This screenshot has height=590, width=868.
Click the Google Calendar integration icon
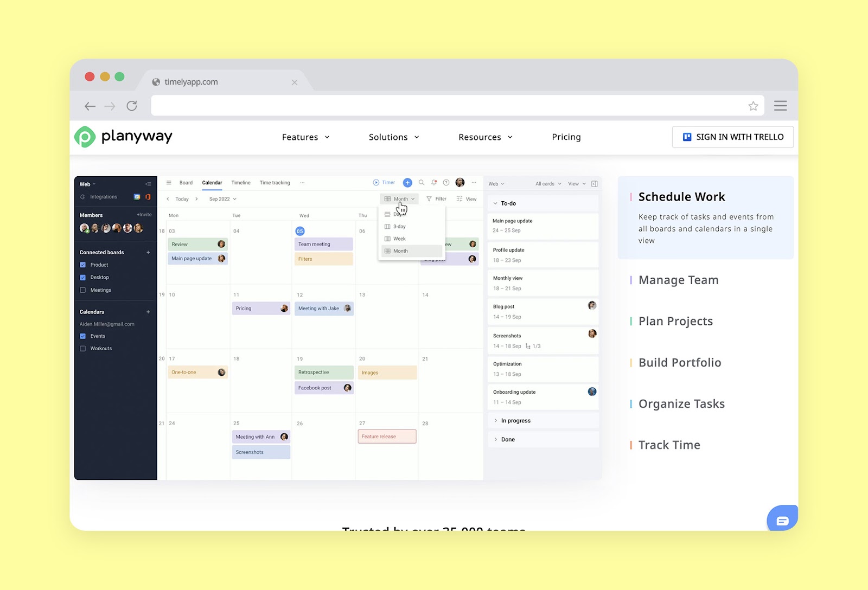tap(137, 197)
